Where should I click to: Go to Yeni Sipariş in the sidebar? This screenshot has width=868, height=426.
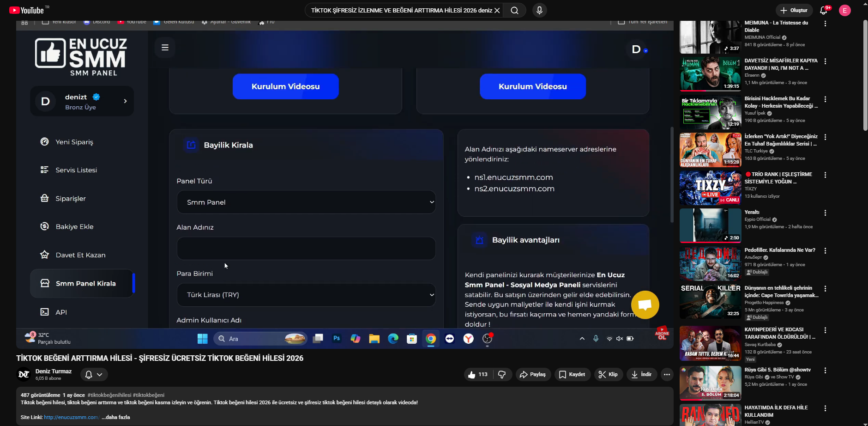pos(74,142)
